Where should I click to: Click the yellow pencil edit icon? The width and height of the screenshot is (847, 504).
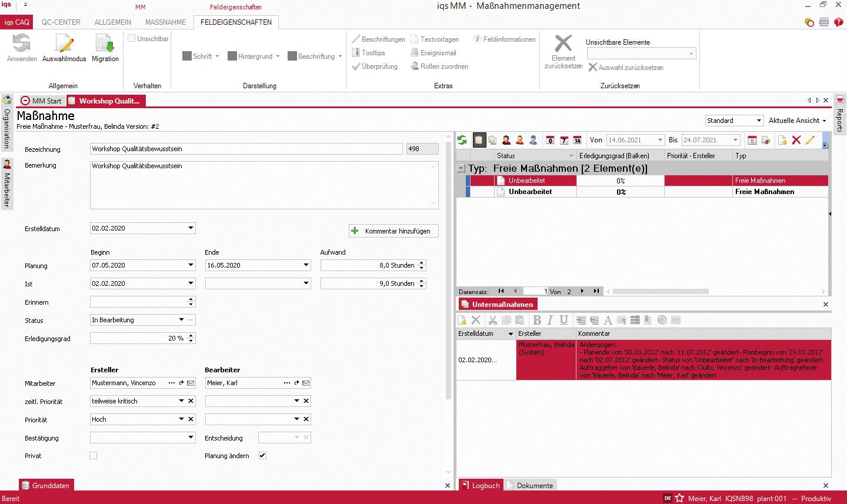(810, 140)
